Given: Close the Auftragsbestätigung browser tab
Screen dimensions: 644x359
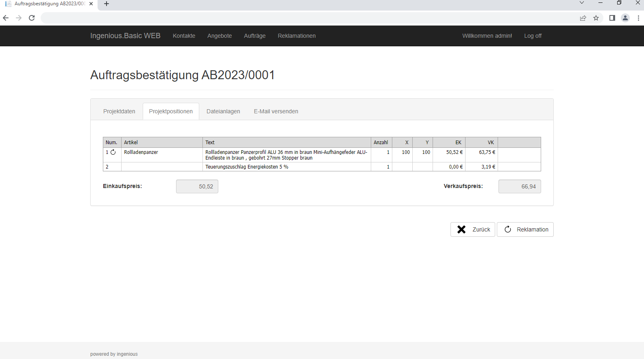Looking at the screenshot, I should pos(91,4).
